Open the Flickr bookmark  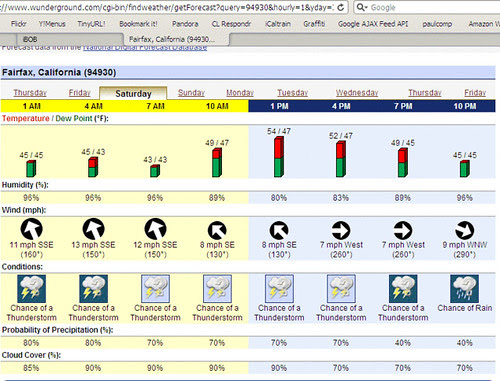click(18, 24)
